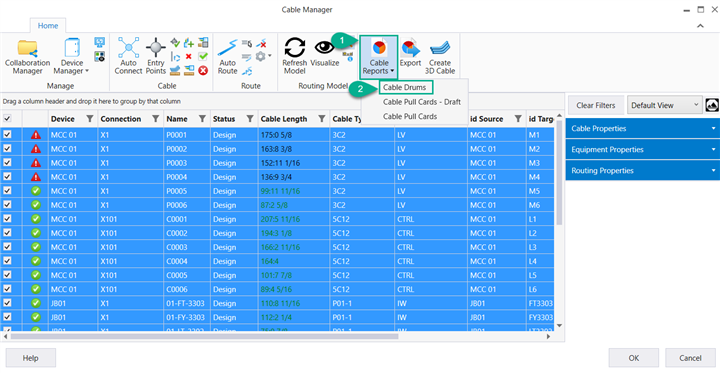Expand the Cable Properties panel

[642, 129]
